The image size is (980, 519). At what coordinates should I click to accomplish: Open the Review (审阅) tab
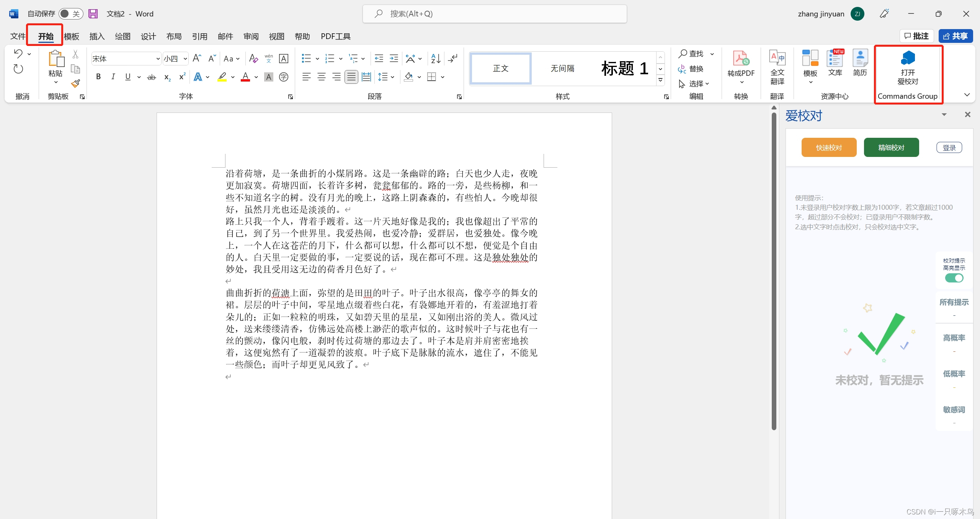(251, 36)
